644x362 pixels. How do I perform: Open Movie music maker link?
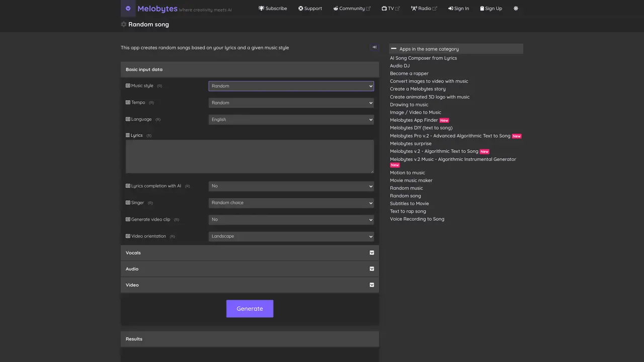pyautogui.click(x=411, y=180)
